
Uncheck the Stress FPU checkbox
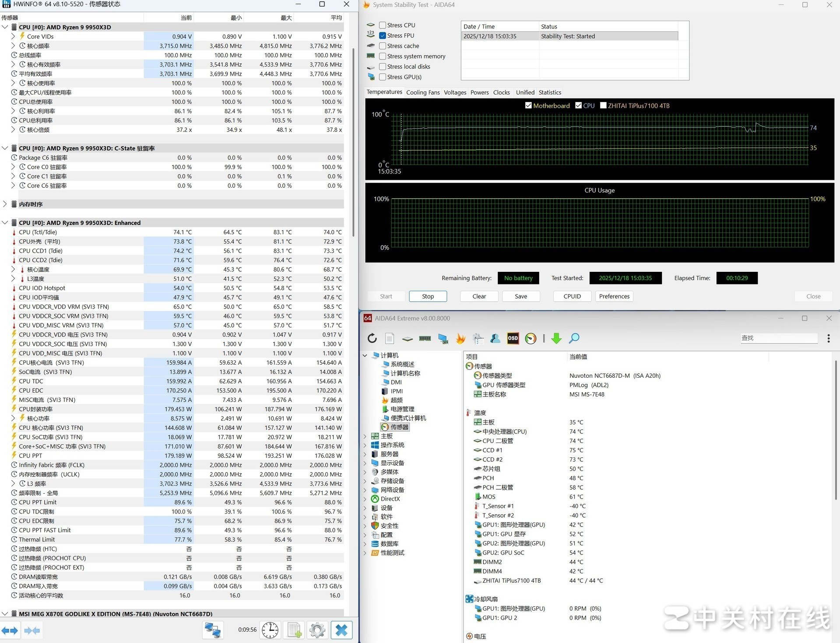(x=383, y=35)
